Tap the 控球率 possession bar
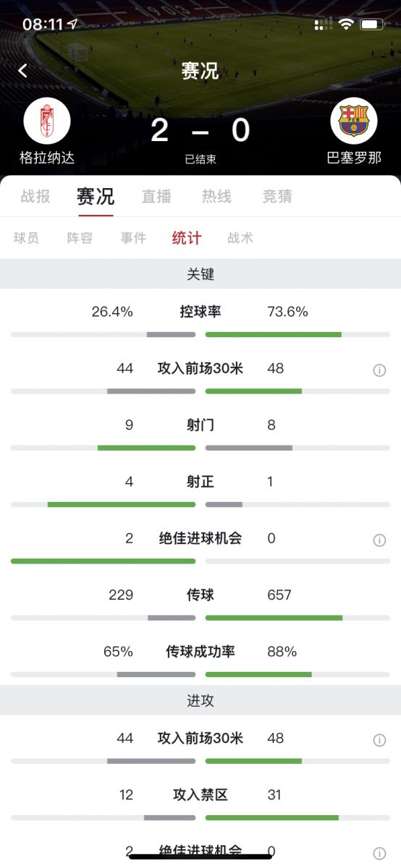Image resolution: width=401 pixels, height=868 pixels. [x=200, y=334]
